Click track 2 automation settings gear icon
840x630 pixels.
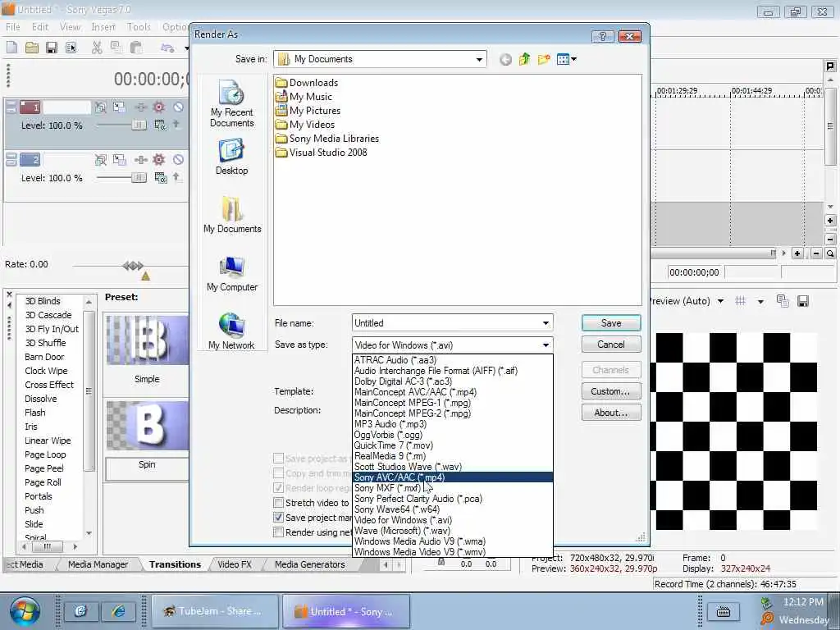point(158,160)
